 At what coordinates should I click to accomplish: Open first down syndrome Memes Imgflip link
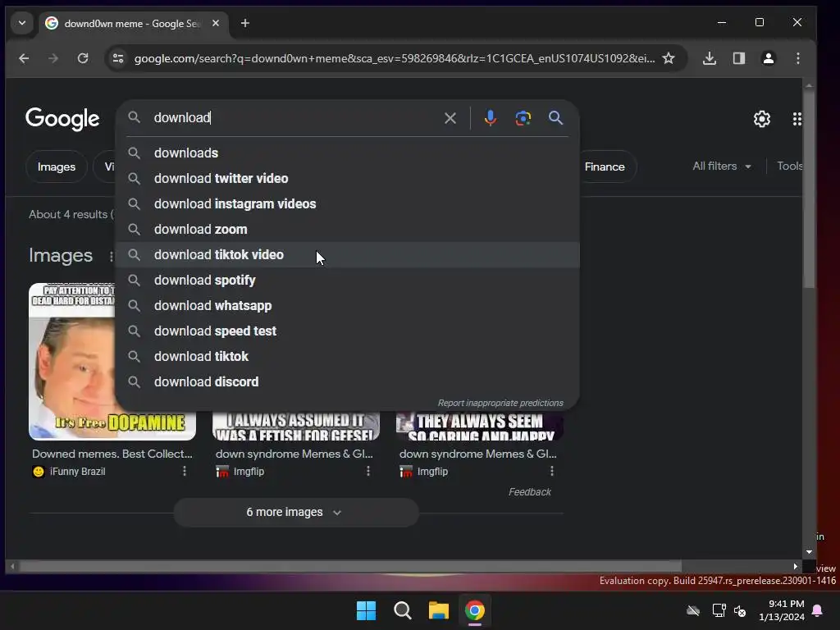(x=294, y=454)
